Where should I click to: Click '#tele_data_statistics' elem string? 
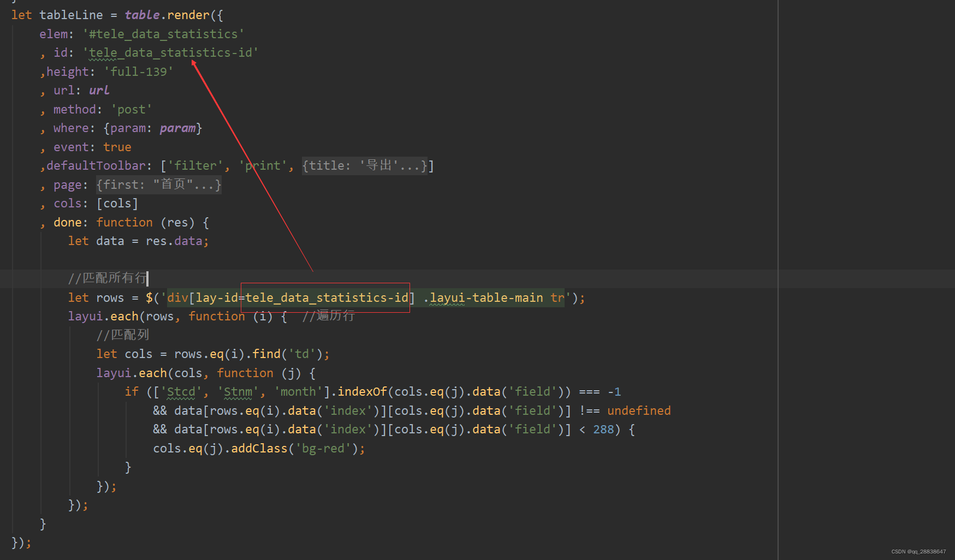tap(163, 34)
